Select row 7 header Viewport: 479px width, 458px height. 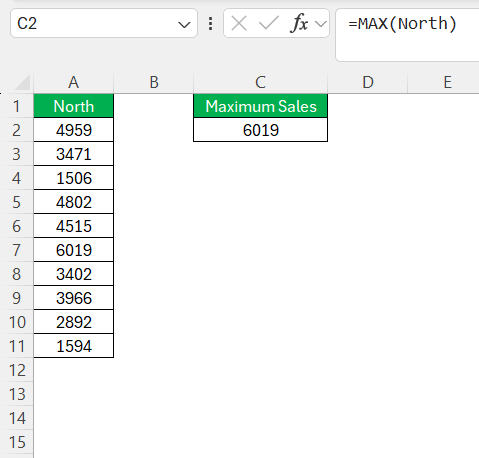[x=17, y=250]
